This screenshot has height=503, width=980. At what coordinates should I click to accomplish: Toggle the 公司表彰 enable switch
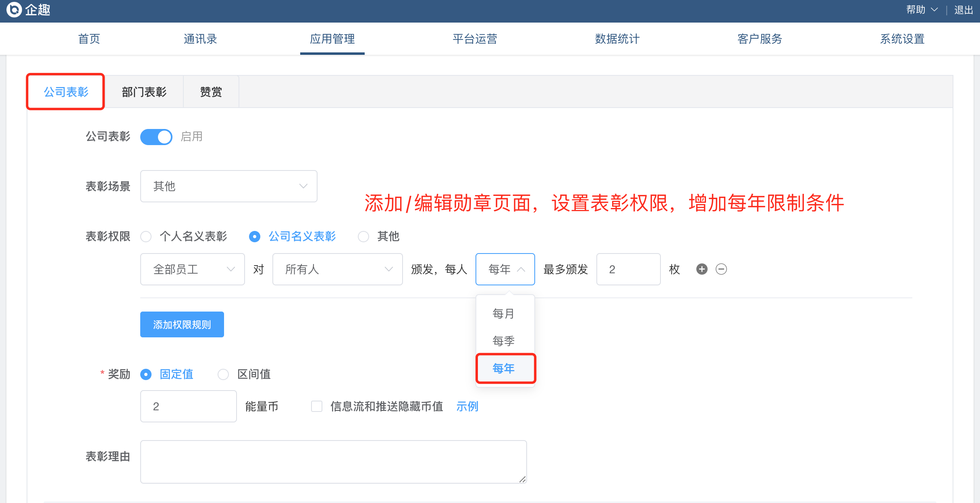point(156,137)
